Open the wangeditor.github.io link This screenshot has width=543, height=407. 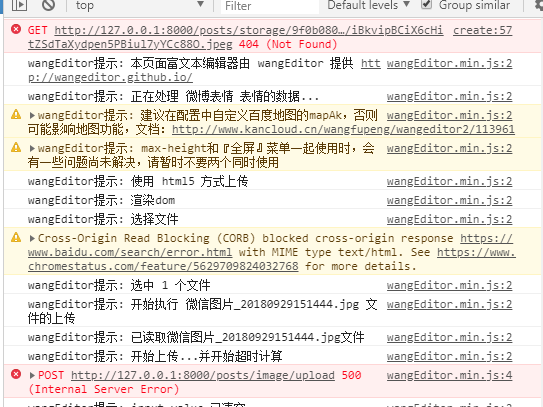coord(110,77)
